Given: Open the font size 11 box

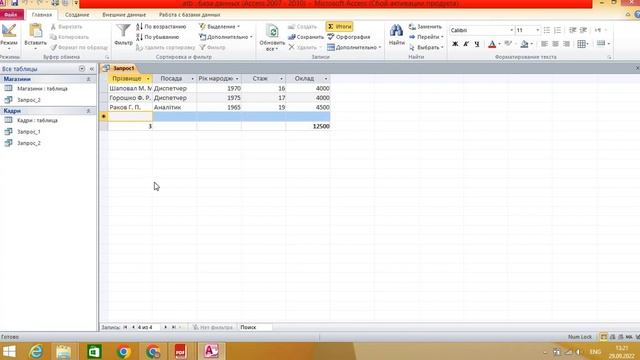Looking at the screenshot, I should pos(527,30).
